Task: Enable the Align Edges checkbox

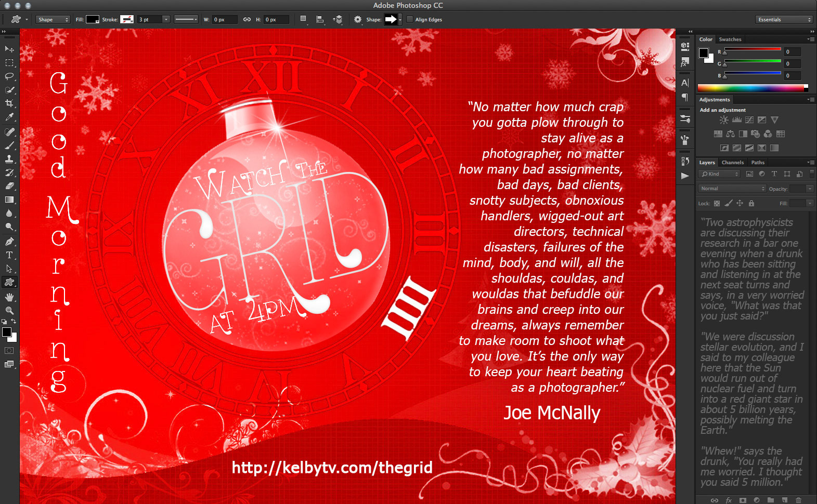Action: click(x=410, y=20)
